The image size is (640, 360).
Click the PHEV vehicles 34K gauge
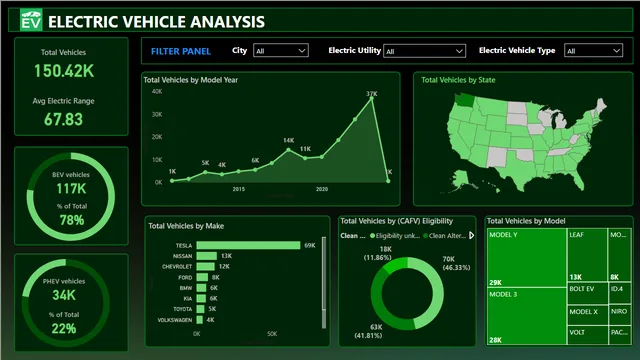pyautogui.click(x=65, y=302)
